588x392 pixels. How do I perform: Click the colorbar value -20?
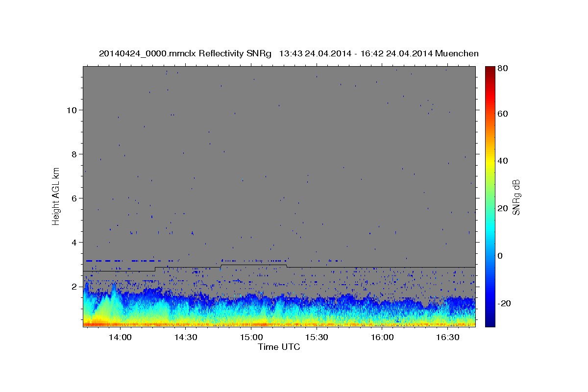(504, 303)
